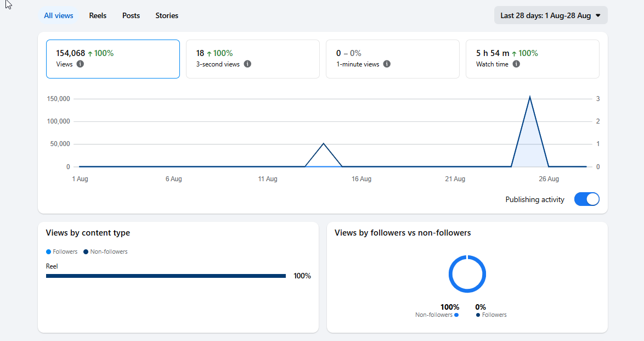Select the Watch time metric card
The width and height of the screenshot is (644, 341).
click(x=532, y=59)
